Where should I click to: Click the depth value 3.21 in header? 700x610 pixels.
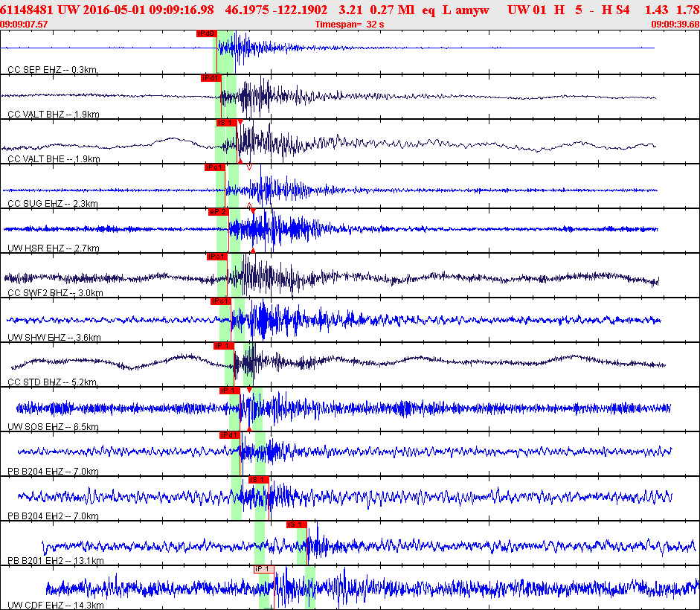(x=350, y=10)
